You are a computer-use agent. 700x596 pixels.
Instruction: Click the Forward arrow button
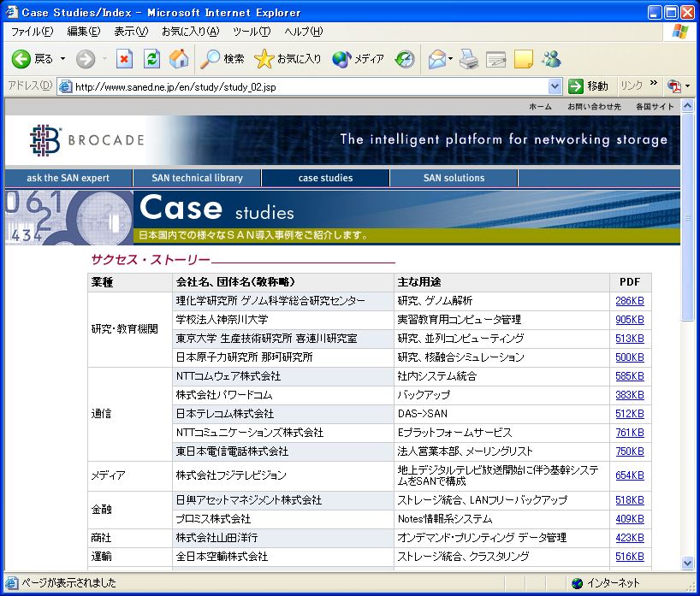tap(86, 59)
